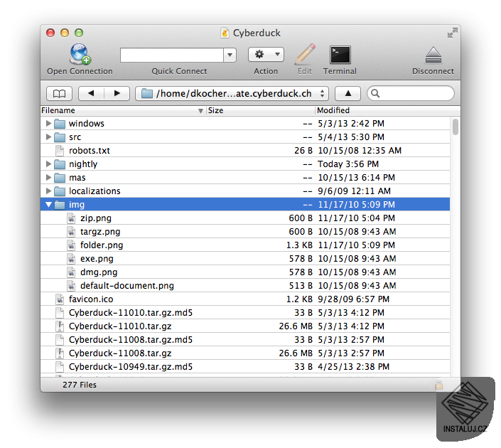Click the folder.png file icon
Viewport: 501px width, 448px height.
[x=71, y=245]
